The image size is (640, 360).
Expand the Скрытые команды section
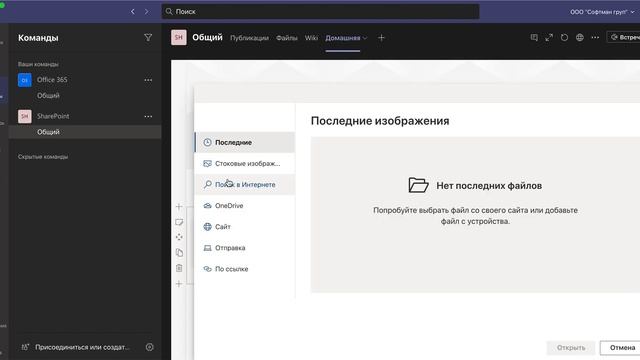point(43,157)
